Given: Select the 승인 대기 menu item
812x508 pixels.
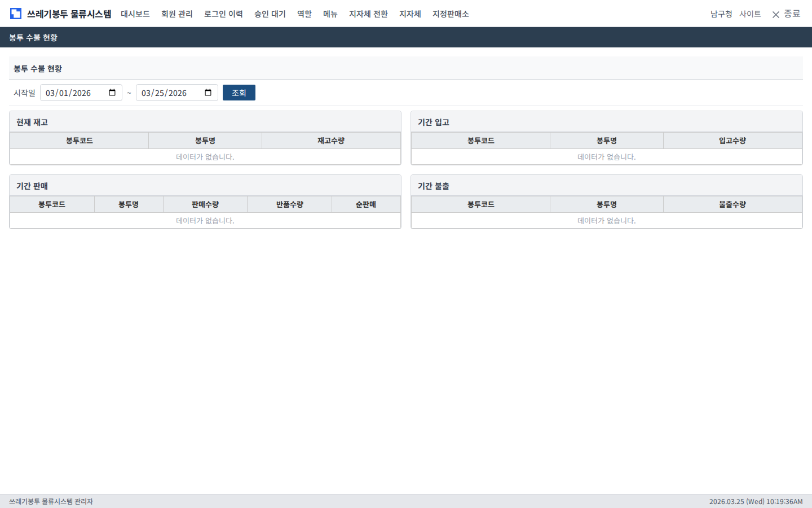Looking at the screenshot, I should coord(270,14).
